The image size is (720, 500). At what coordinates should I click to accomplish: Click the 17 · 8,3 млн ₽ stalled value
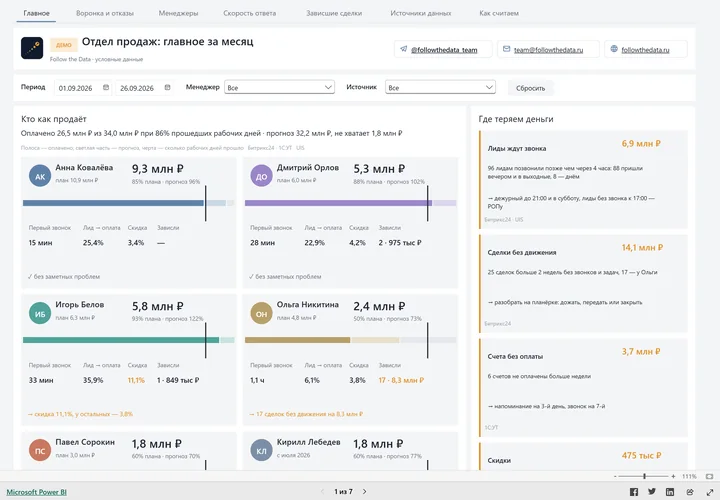pos(401,380)
